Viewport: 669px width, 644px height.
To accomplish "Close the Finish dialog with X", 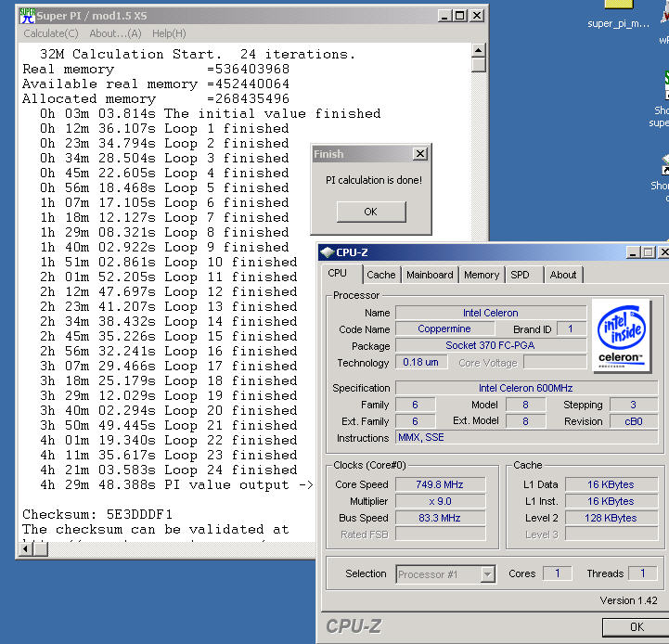I will (420, 154).
